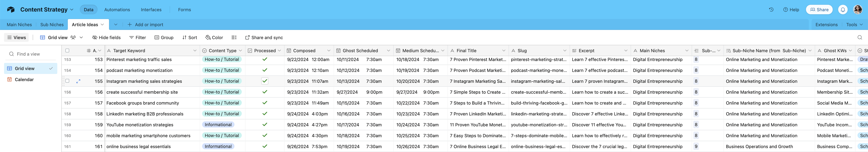Viewport: 868px width, 152px height.
Task: Open notifications bell icon
Action: [843, 10]
